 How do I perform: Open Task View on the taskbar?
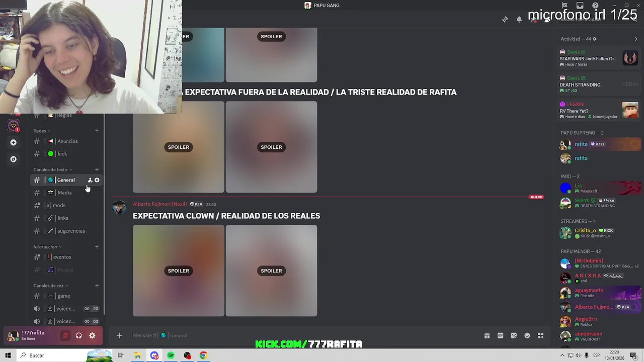tap(121, 355)
